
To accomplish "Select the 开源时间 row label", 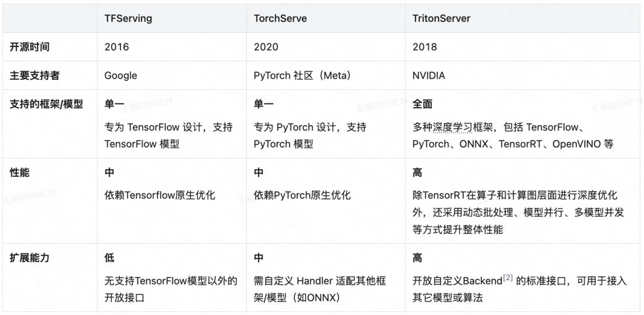I will tap(30, 47).
